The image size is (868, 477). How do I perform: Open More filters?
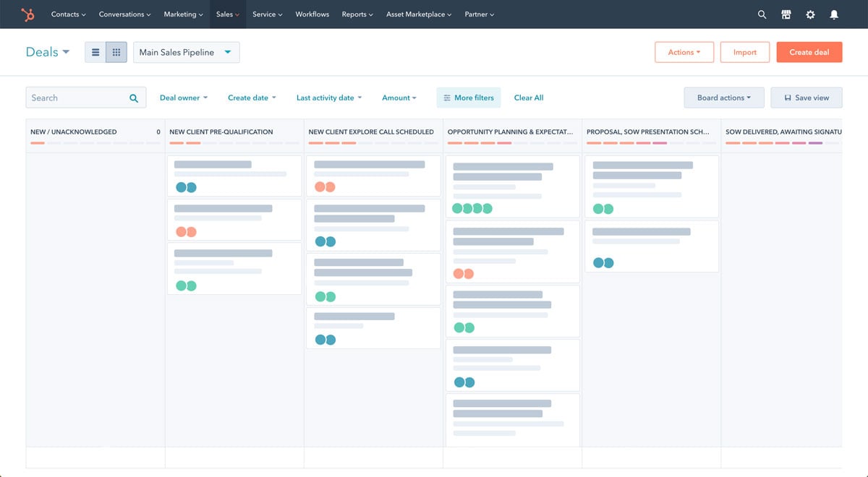pos(469,97)
